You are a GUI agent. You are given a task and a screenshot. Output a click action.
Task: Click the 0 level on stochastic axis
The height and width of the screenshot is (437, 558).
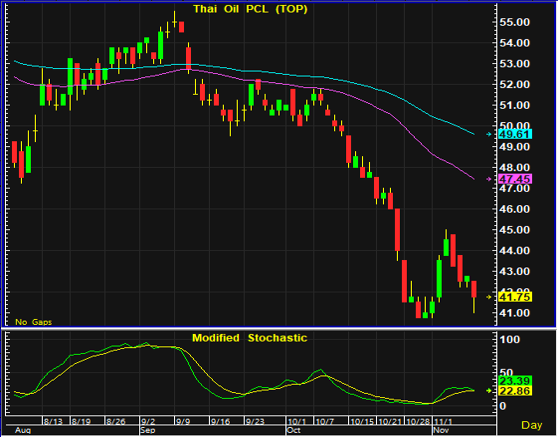point(502,406)
